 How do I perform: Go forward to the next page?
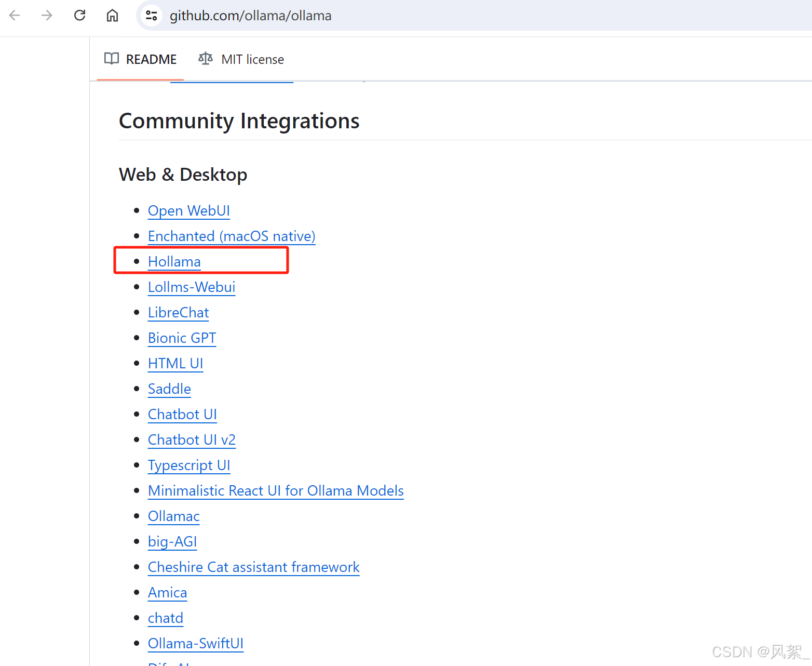coord(47,16)
